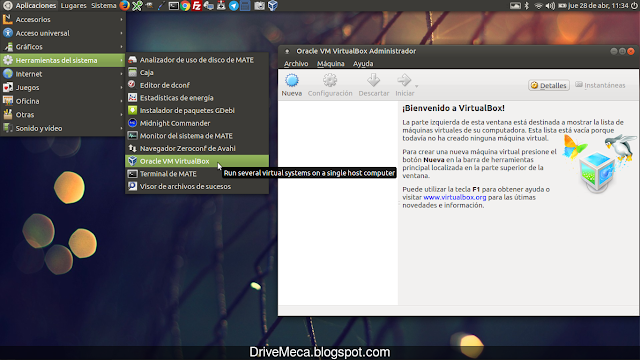Open the Wi-Fi network indicator

pos(538,6)
